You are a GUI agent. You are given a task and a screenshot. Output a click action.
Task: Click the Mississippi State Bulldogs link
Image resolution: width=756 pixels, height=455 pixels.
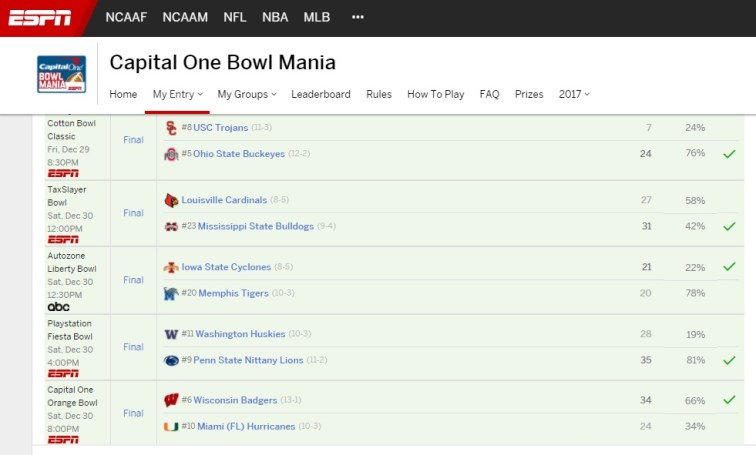[x=255, y=226]
